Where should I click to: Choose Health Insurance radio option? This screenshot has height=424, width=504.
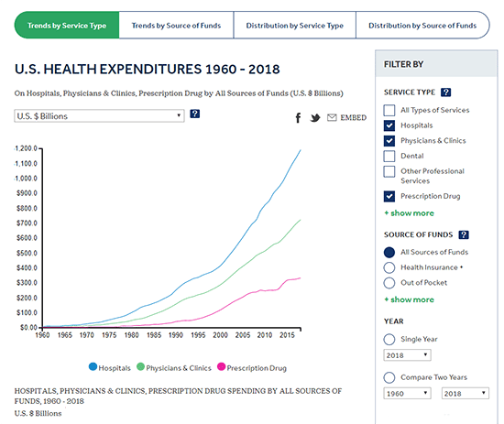389,267
